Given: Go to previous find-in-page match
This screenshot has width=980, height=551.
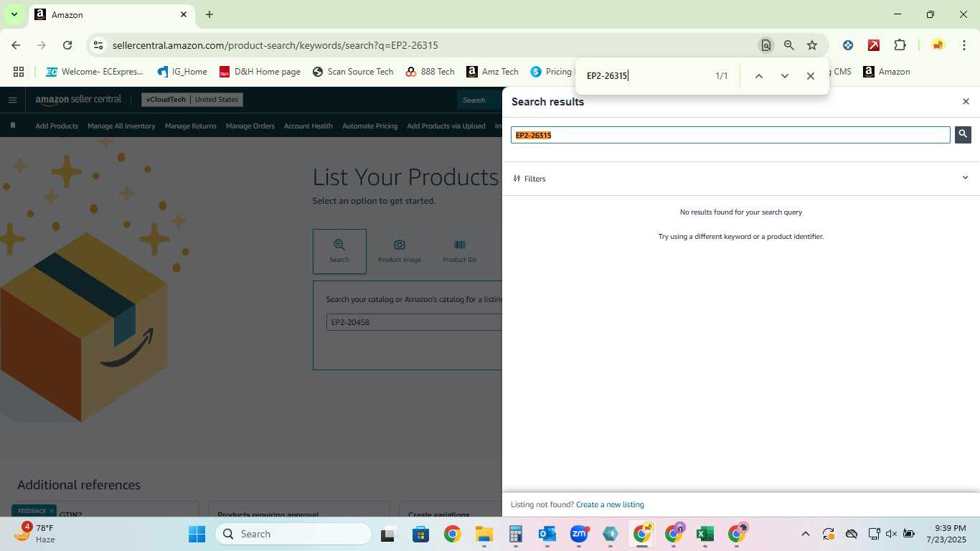Looking at the screenshot, I should coord(758,76).
